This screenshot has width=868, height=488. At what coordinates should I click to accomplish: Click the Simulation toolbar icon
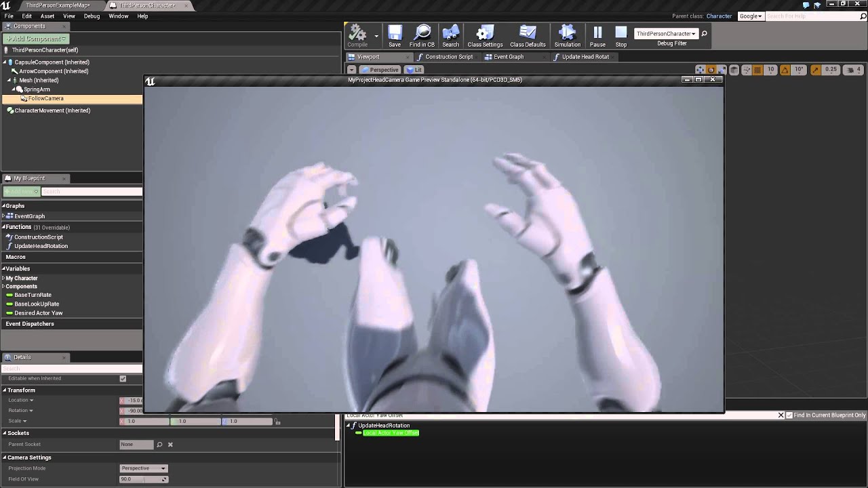tap(568, 37)
